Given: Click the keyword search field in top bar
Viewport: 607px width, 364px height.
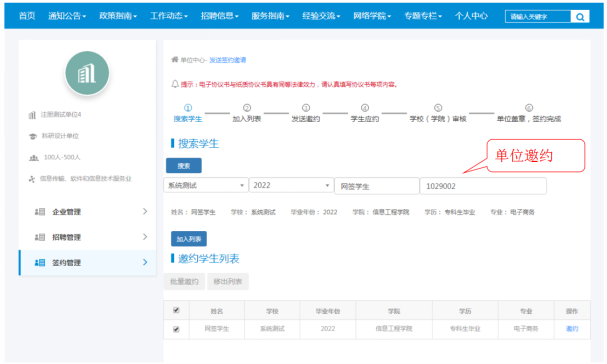Looking at the screenshot, I should [538, 17].
